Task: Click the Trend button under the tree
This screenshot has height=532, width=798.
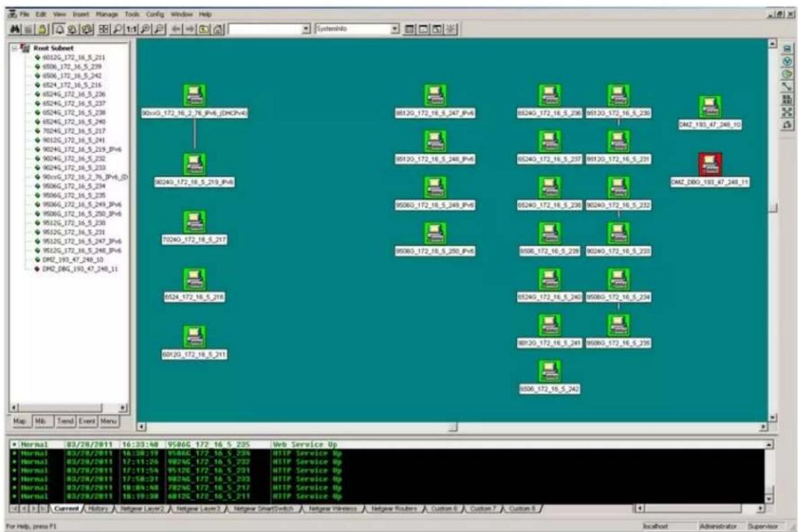Action: tap(65, 421)
